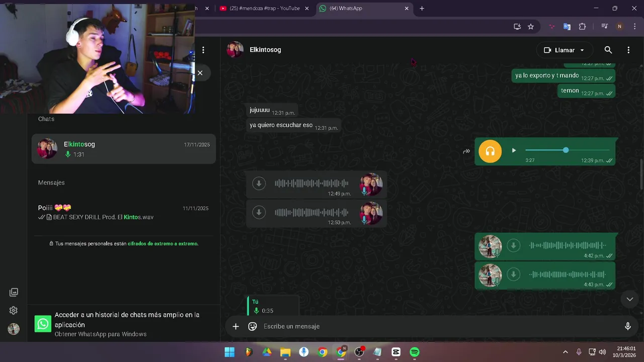Click the 'cifrados de extremo a extremo' link
The width and height of the screenshot is (644, 362).
[x=163, y=243]
